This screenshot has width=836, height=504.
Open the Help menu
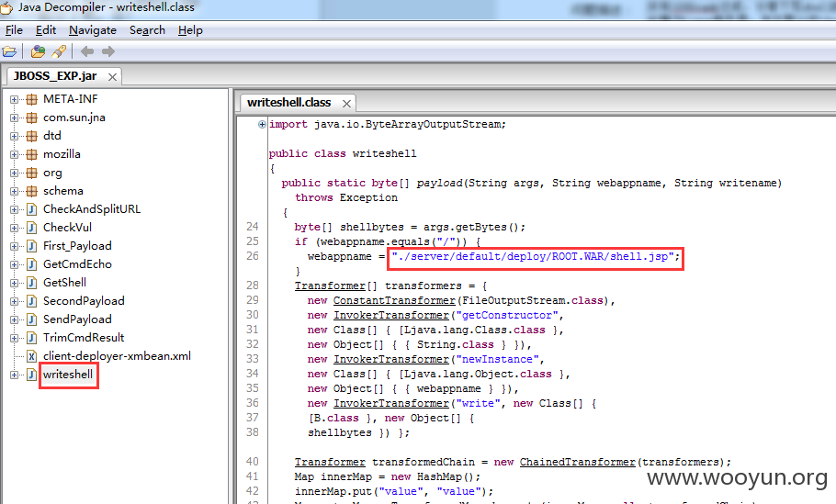click(190, 30)
